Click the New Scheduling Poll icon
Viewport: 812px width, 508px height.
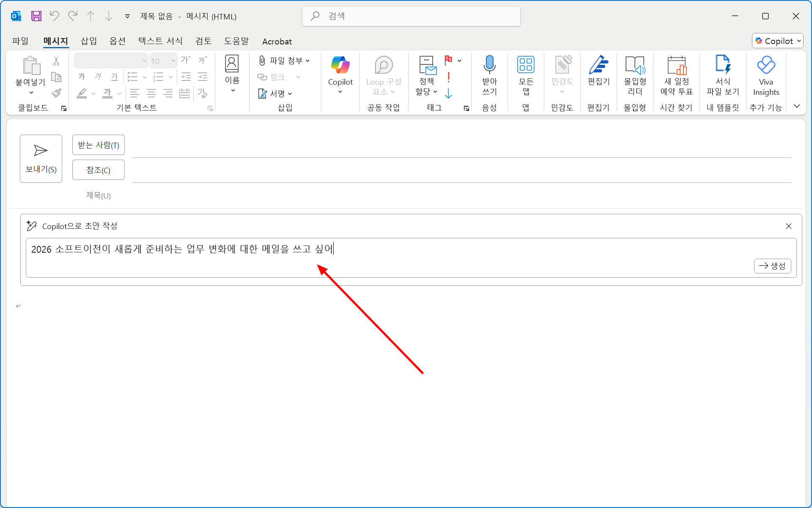(x=676, y=65)
